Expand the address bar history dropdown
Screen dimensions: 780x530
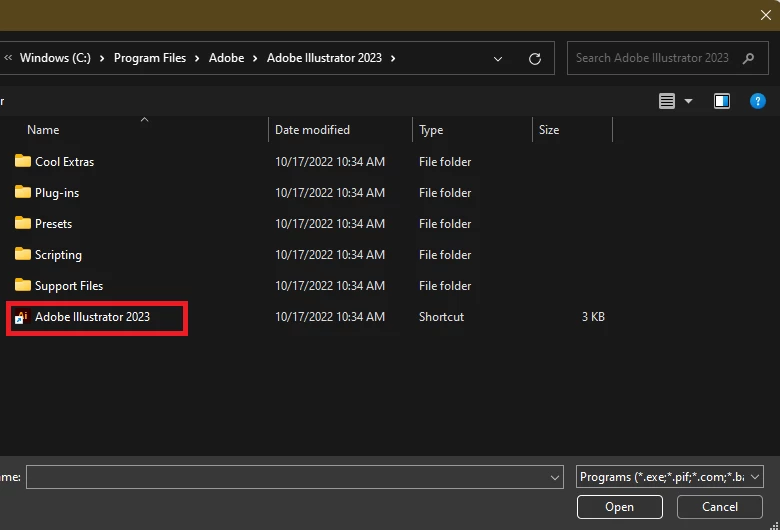coord(497,59)
